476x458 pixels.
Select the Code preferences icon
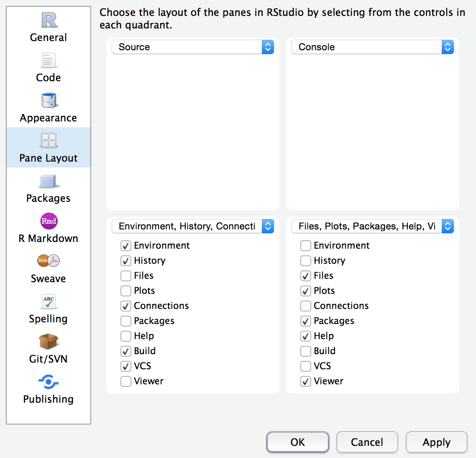click(49, 60)
